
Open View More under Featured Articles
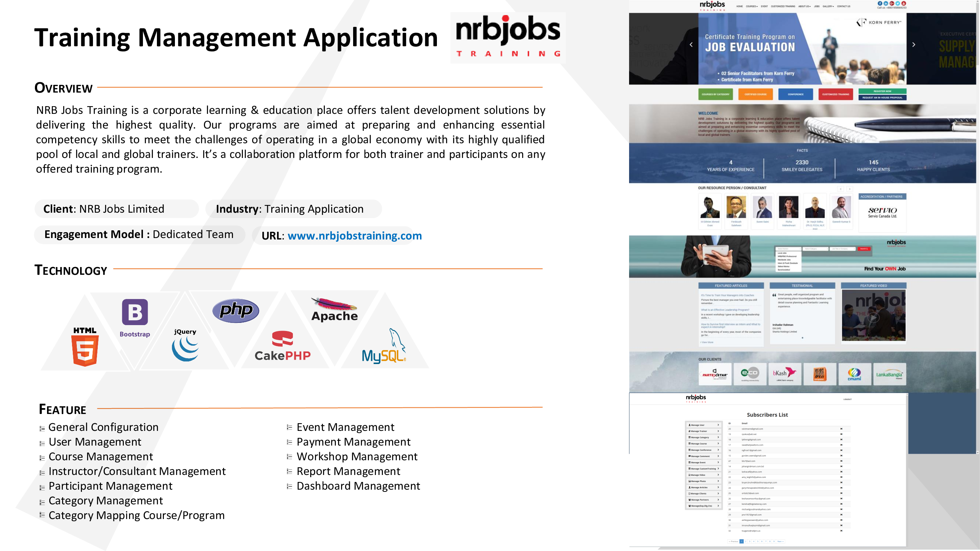tap(707, 343)
